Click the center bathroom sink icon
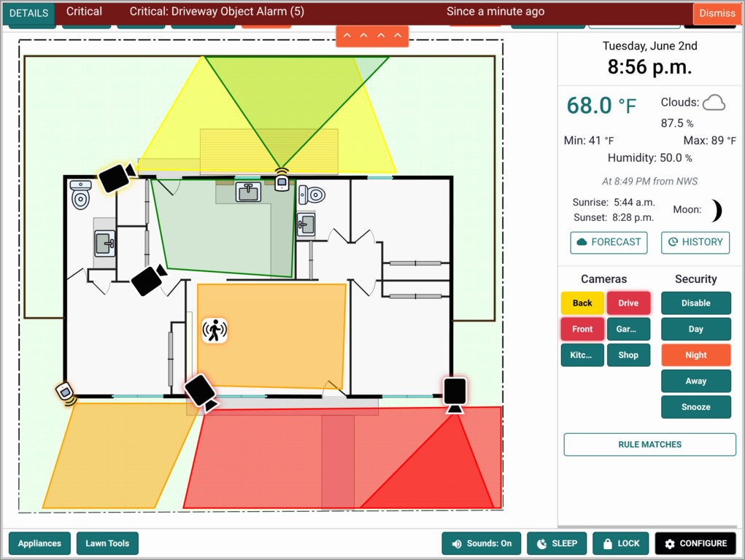This screenshot has width=745, height=560. (306, 225)
